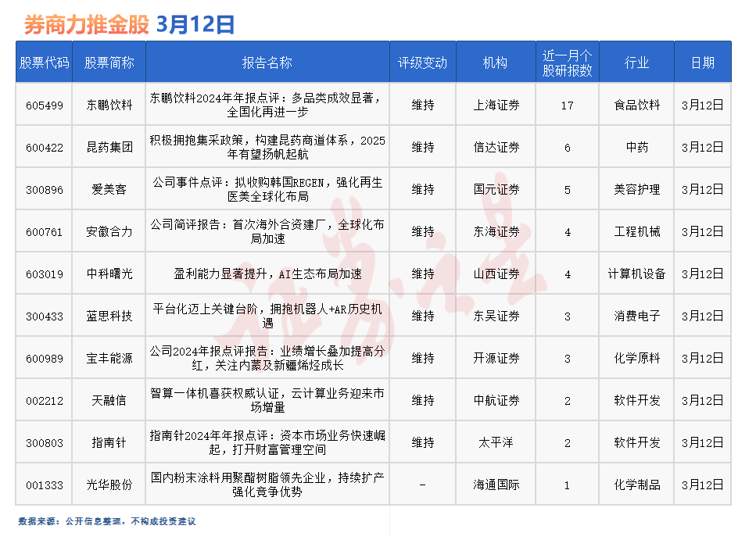Select stock name 中科曙光
This screenshot has height=540, width=756.
point(109,274)
